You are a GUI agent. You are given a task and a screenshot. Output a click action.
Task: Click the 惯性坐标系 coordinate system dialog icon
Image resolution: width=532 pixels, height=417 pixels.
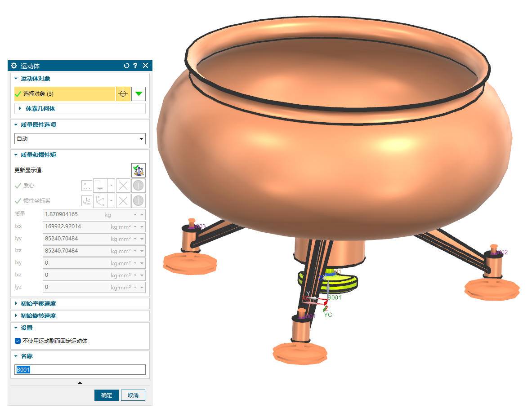86,201
